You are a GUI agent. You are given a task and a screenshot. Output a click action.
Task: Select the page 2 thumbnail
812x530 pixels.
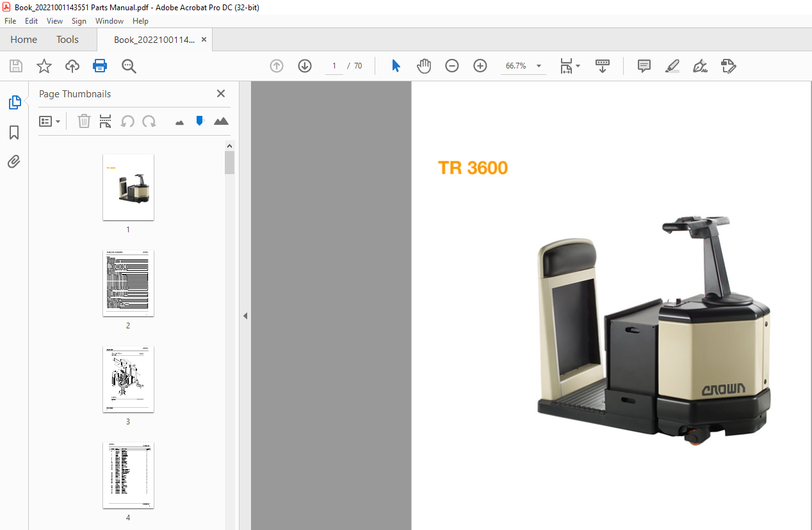click(128, 283)
